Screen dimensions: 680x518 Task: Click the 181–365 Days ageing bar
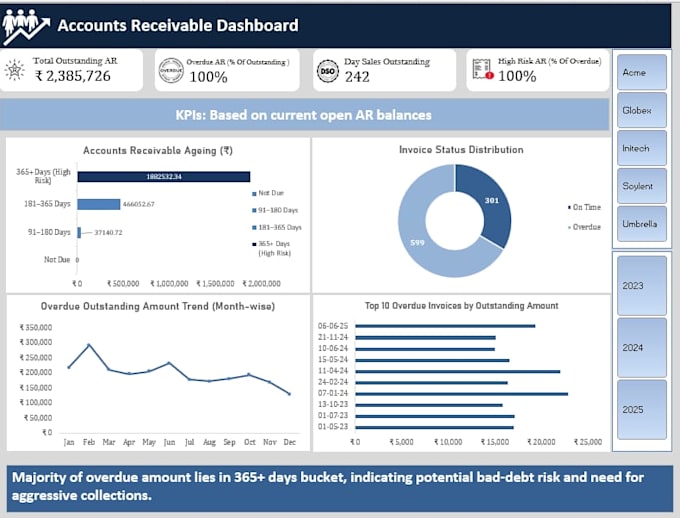pos(99,204)
